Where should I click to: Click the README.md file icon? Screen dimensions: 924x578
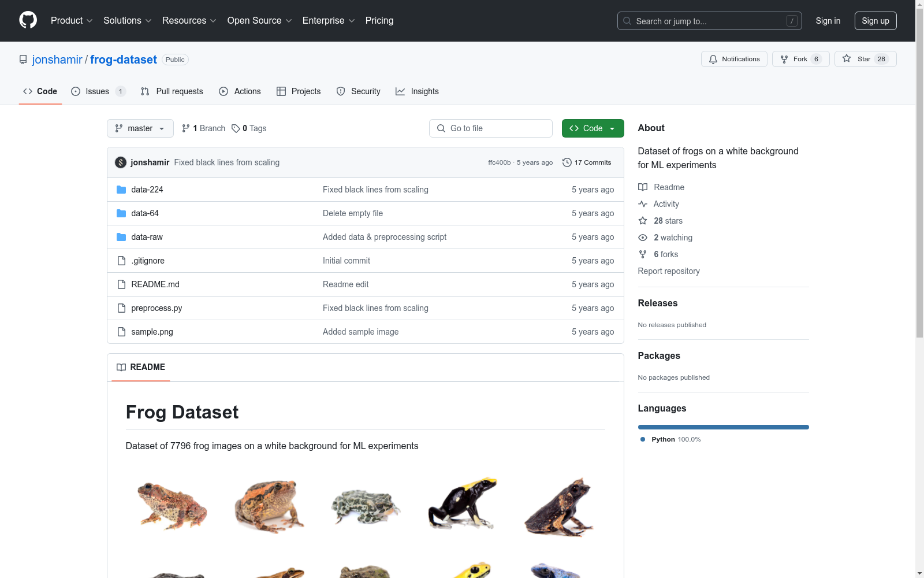click(x=121, y=284)
